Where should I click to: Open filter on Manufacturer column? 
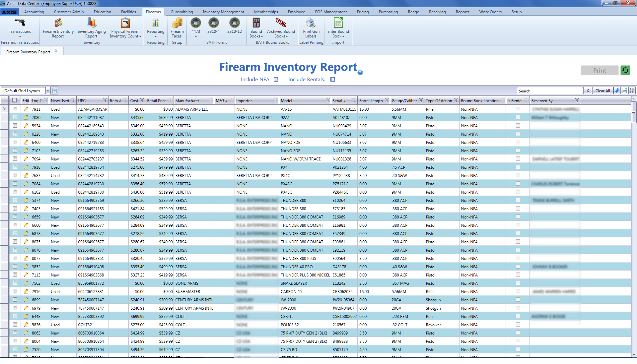pos(210,100)
